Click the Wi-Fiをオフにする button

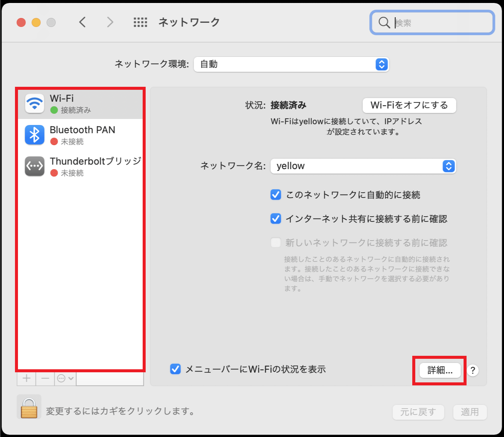409,105
